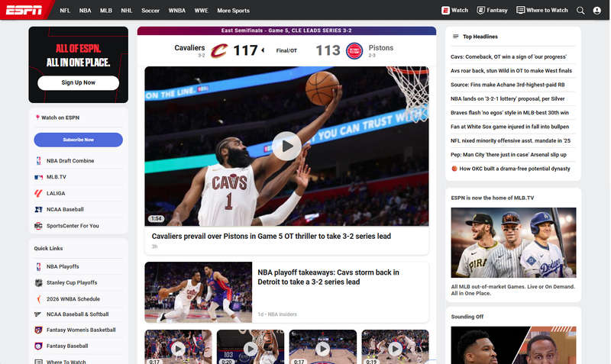Viewport: 611px width, 364px height.
Task: Open the user profile icon
Action: (x=596, y=11)
